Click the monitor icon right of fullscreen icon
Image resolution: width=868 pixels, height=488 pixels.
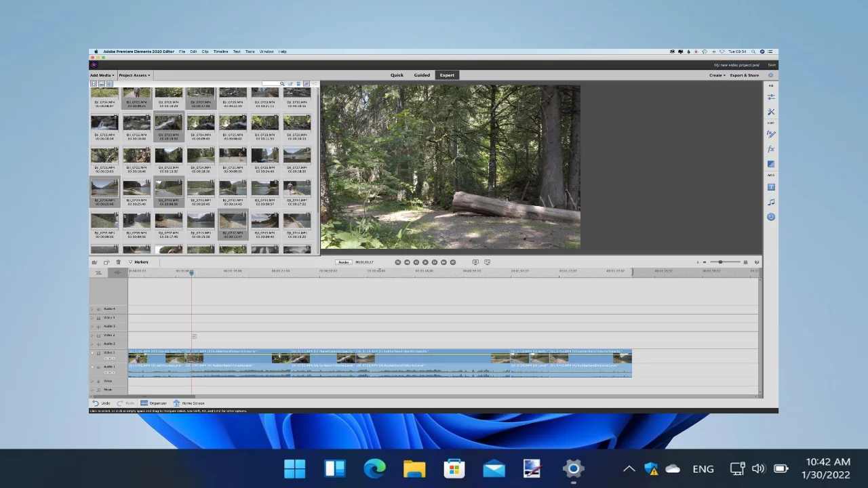(487, 262)
